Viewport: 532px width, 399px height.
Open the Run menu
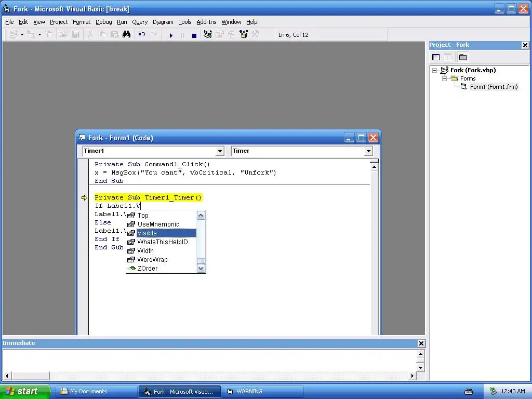pyautogui.click(x=122, y=22)
